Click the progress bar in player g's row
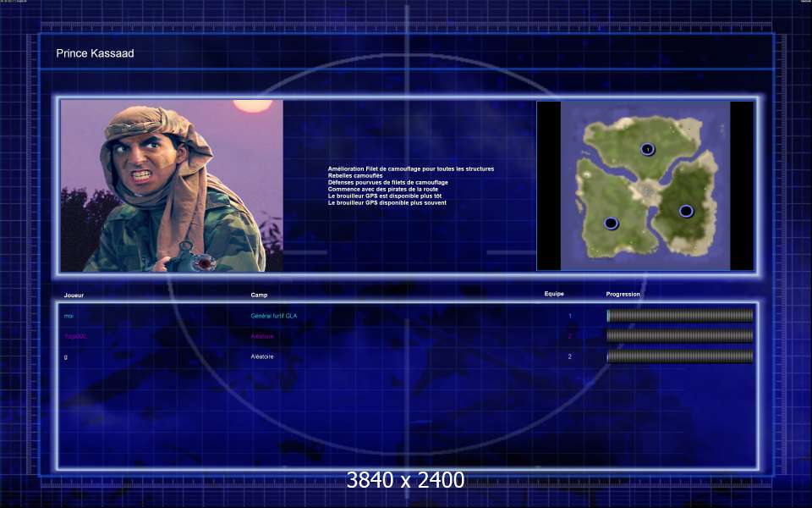 [x=680, y=356]
